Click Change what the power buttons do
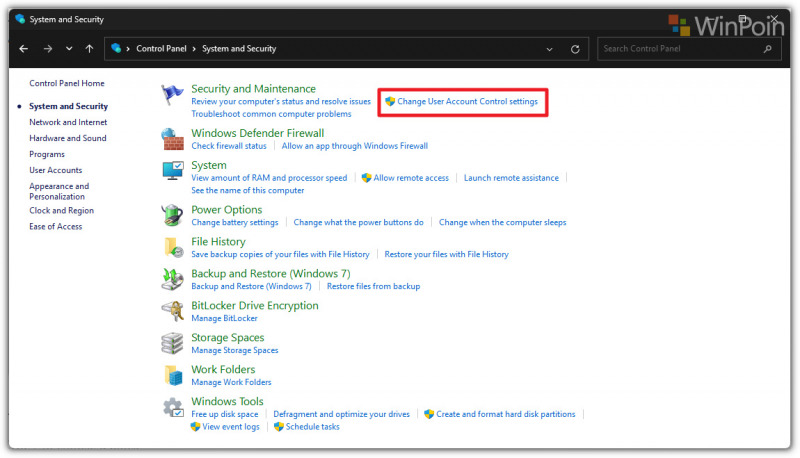The height and width of the screenshot is (458, 800). pyautogui.click(x=359, y=222)
